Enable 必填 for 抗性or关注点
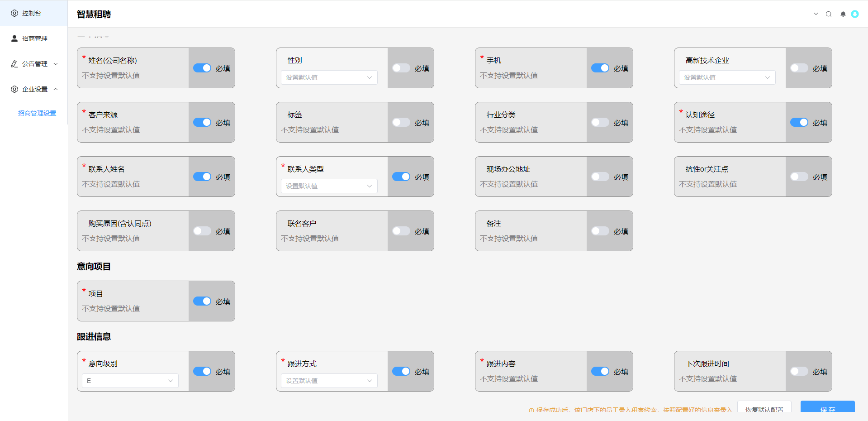 [x=799, y=177]
